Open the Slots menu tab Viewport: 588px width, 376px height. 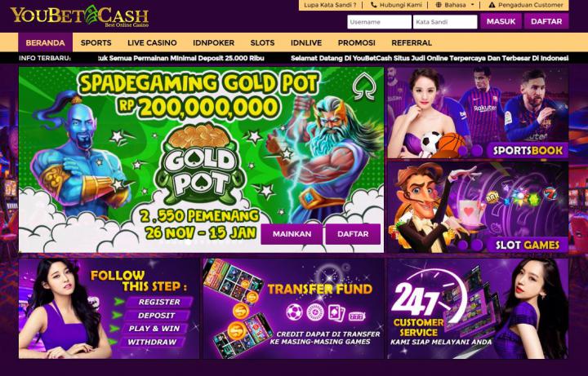pos(262,42)
